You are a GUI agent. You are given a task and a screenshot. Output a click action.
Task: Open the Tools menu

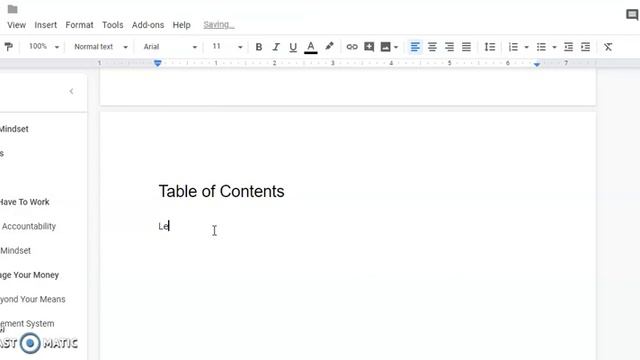113,25
